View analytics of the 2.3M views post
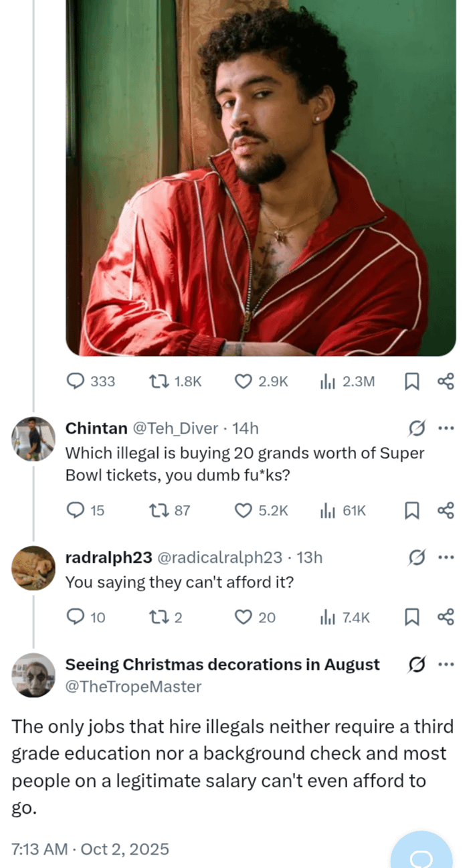 tap(327, 381)
